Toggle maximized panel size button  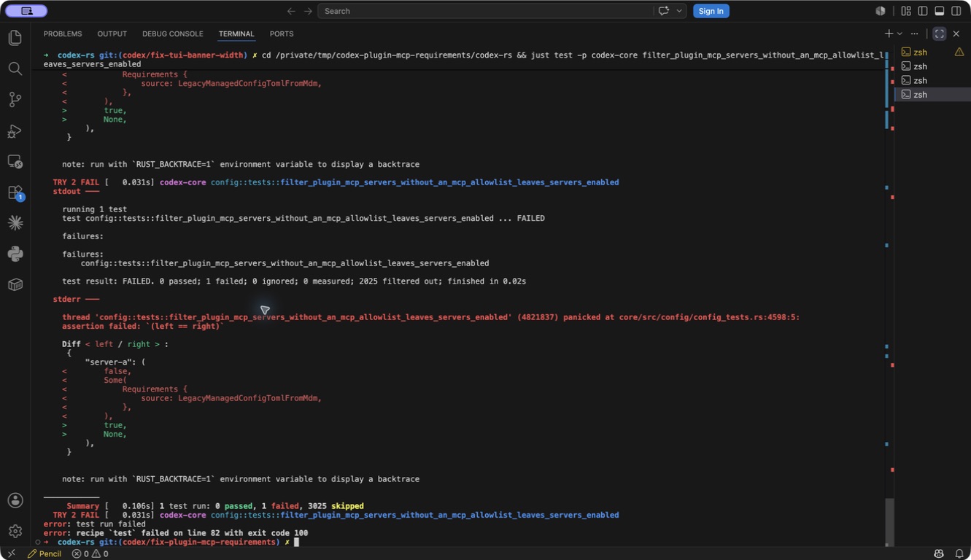point(940,34)
